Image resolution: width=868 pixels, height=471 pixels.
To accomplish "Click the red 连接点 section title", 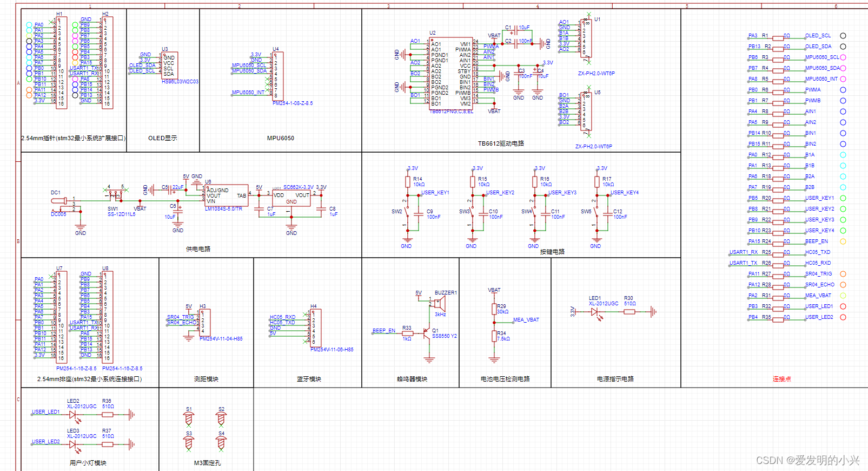I will pyautogui.click(x=782, y=380).
